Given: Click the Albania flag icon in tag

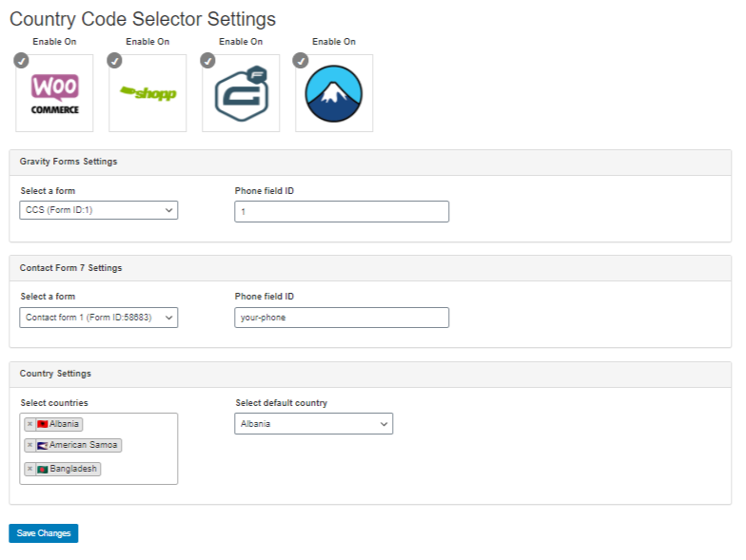Looking at the screenshot, I should coord(42,424).
